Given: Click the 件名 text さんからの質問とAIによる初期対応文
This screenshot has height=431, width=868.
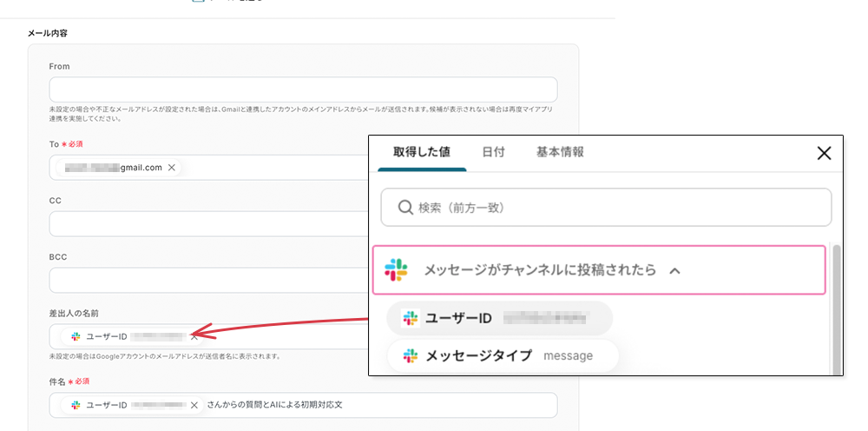Looking at the screenshot, I should [274, 405].
